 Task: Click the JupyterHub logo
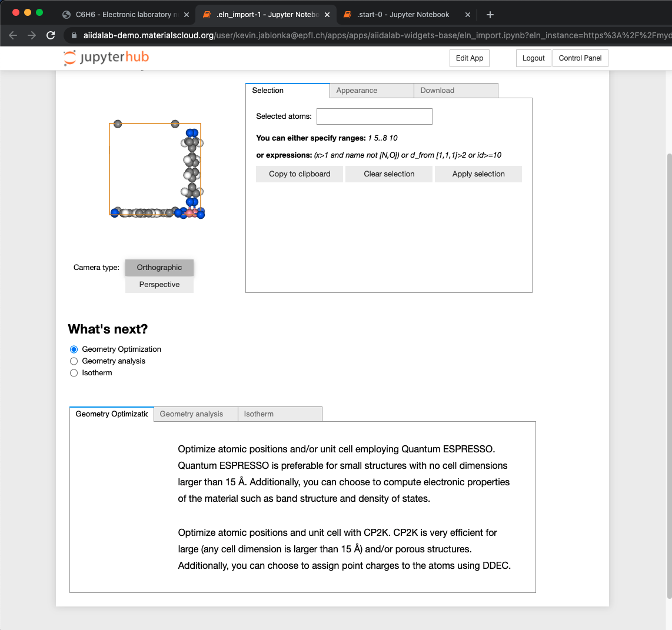(x=105, y=58)
